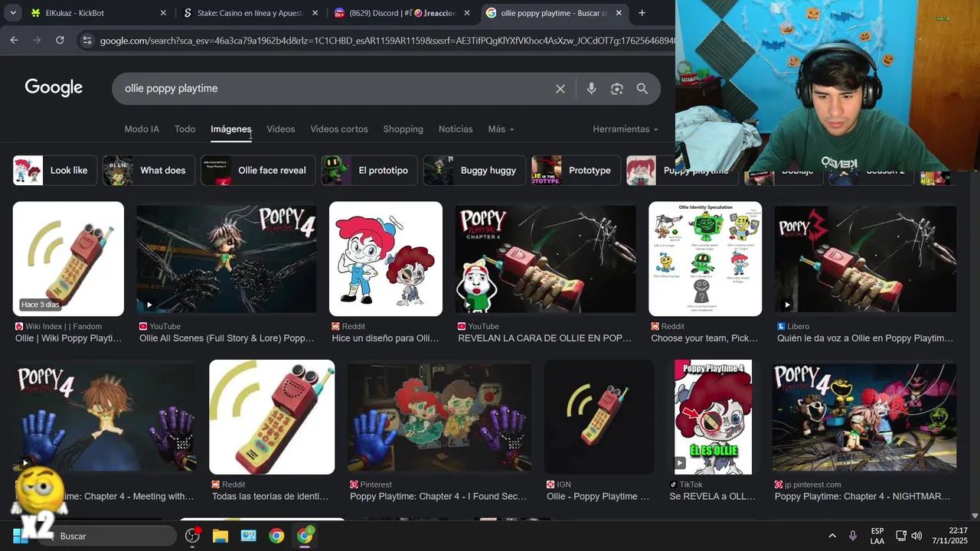Click the taskbar microphone tray icon
The width and height of the screenshot is (980, 551).
(853, 536)
